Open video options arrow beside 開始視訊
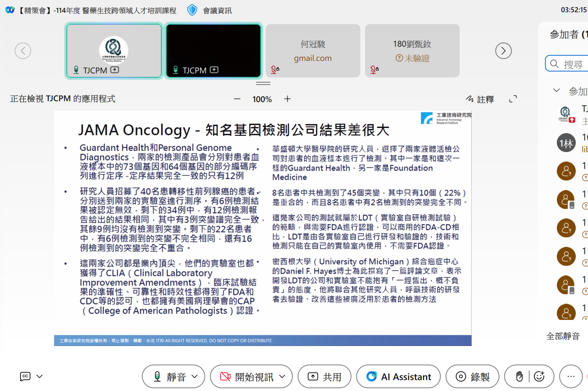Screen dimensions: 588x391 [x=282, y=376]
